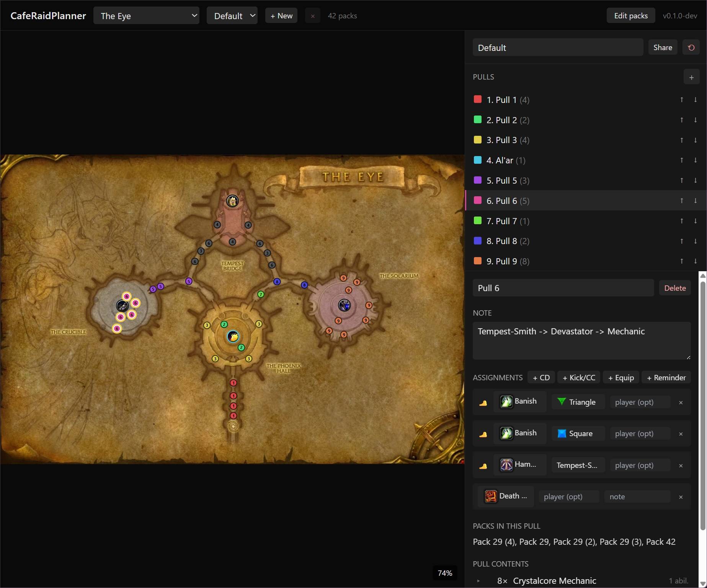Add an Equip assignment
The image size is (707, 588).
click(x=621, y=378)
